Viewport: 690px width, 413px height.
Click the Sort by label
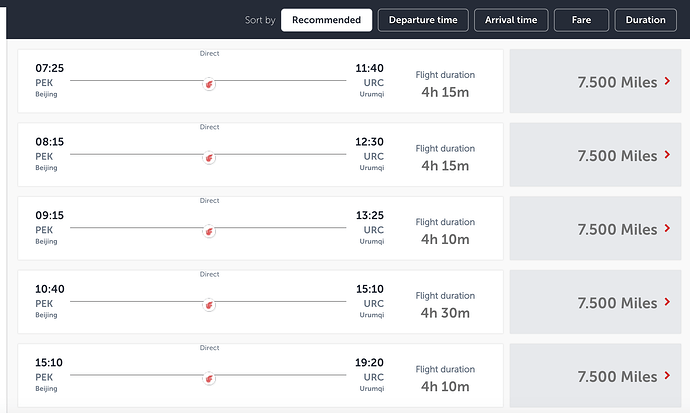coord(260,20)
